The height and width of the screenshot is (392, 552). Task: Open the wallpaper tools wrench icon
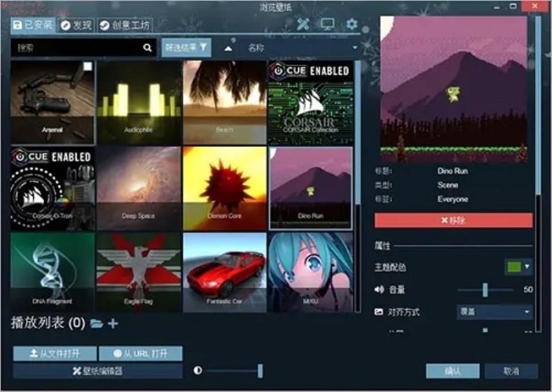303,24
